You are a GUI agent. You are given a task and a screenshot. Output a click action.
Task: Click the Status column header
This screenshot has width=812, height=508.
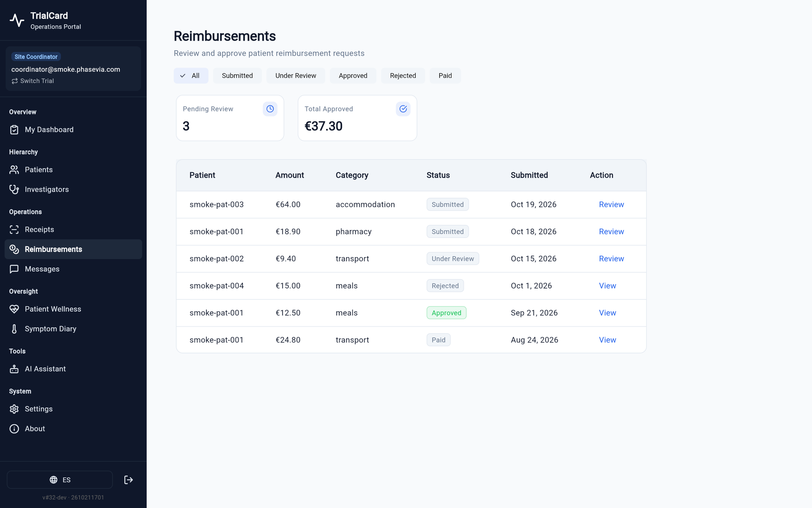[x=438, y=175]
